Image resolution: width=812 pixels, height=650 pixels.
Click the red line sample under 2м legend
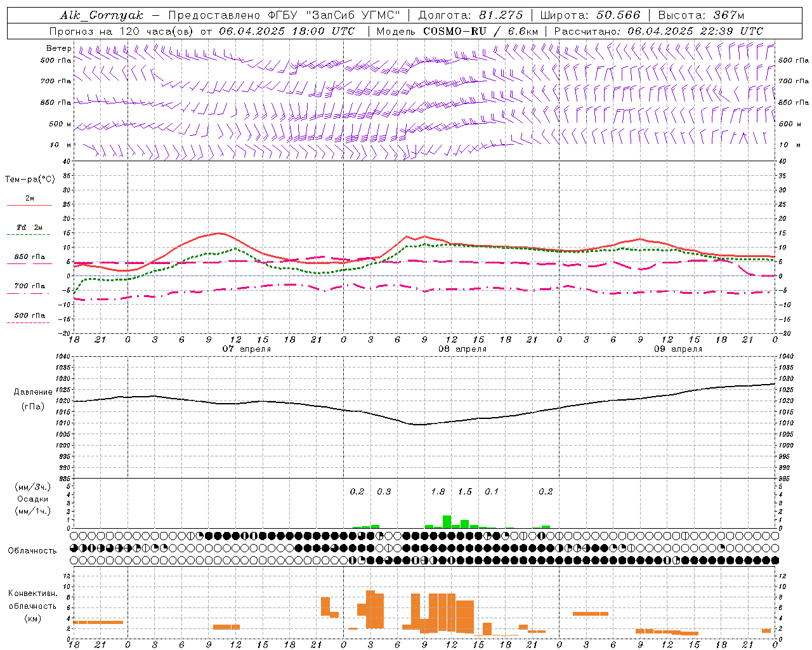(x=29, y=206)
